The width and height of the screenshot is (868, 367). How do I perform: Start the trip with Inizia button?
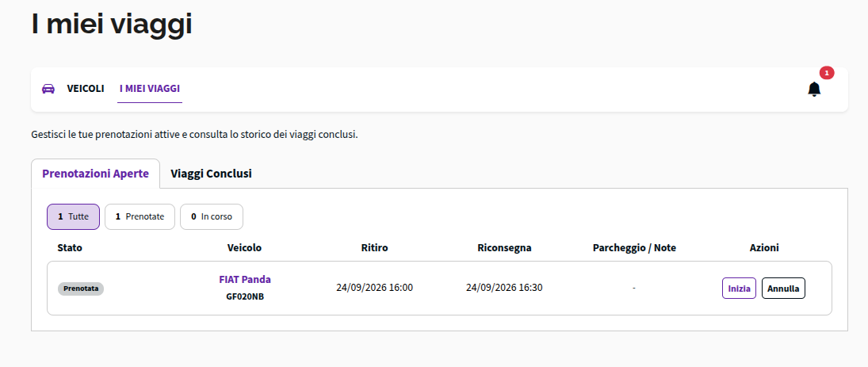(739, 289)
